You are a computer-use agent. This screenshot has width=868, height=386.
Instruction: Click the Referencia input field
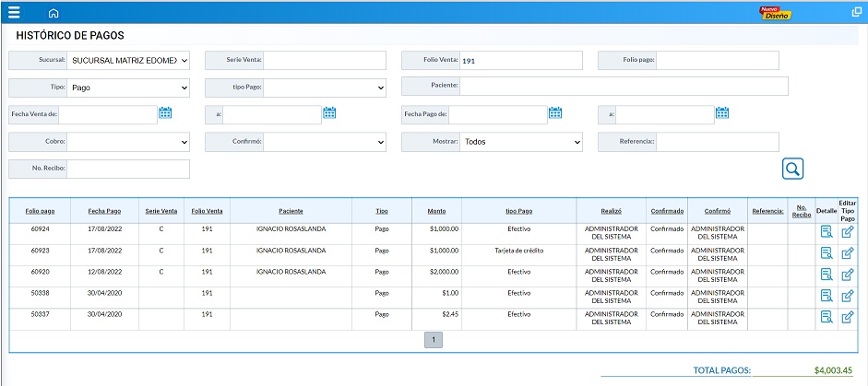pos(718,142)
